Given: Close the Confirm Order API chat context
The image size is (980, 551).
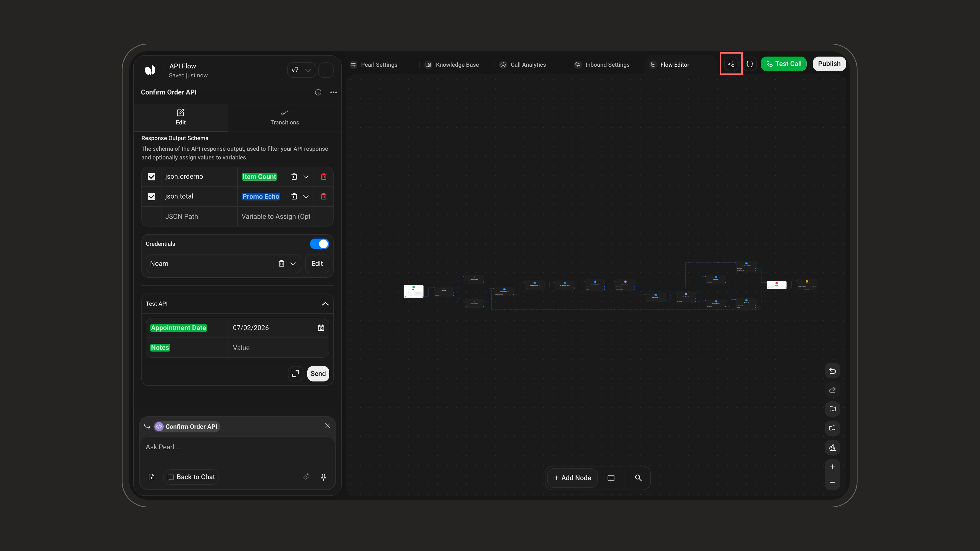Looking at the screenshot, I should point(328,426).
